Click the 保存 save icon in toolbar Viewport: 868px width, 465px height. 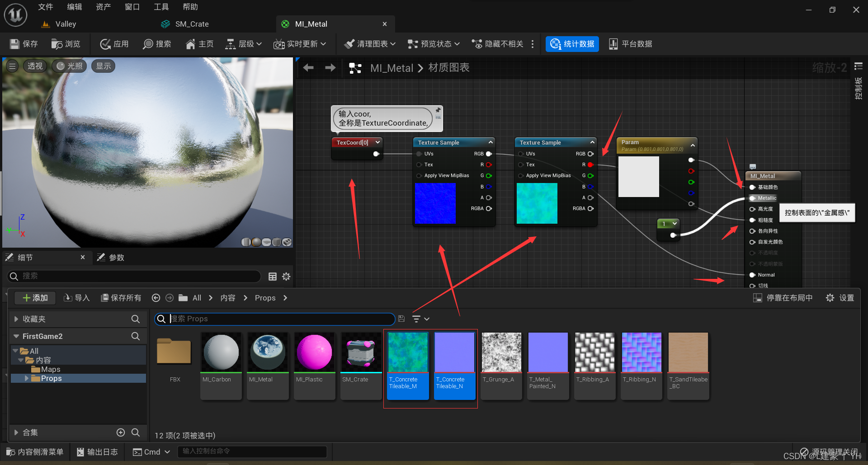[x=14, y=44]
